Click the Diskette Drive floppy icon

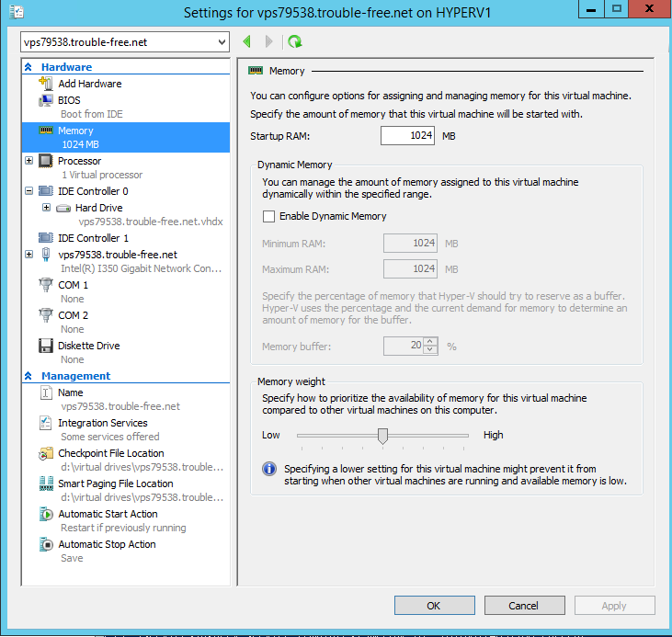click(46, 346)
